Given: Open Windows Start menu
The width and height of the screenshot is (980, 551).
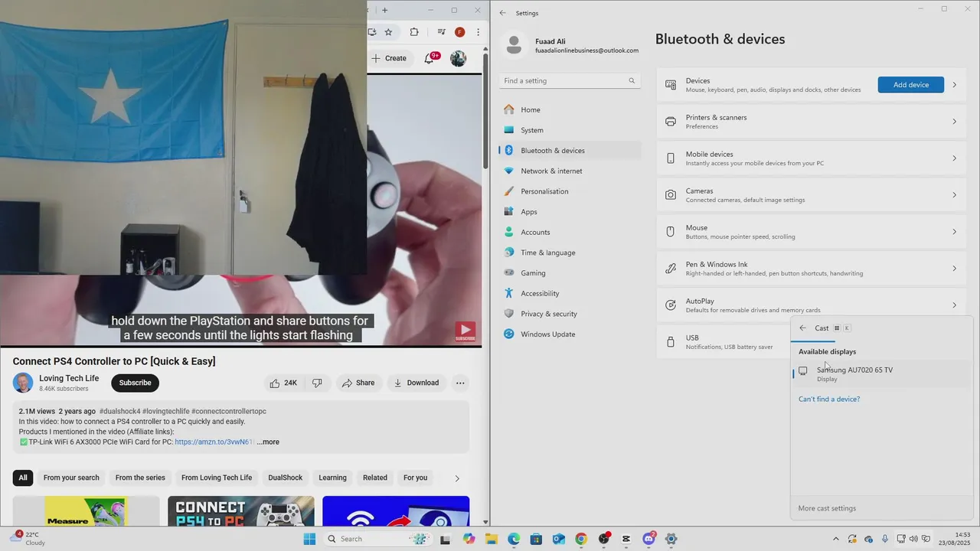Looking at the screenshot, I should tap(309, 539).
